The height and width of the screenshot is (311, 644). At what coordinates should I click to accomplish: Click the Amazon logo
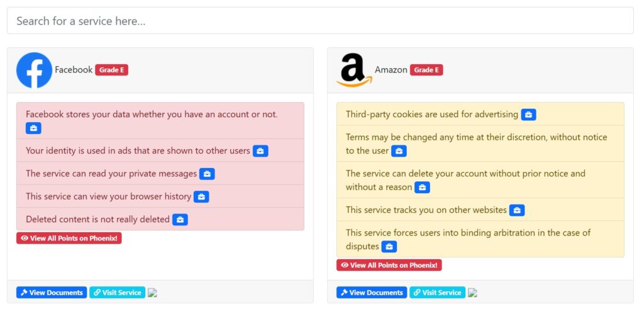coord(355,71)
